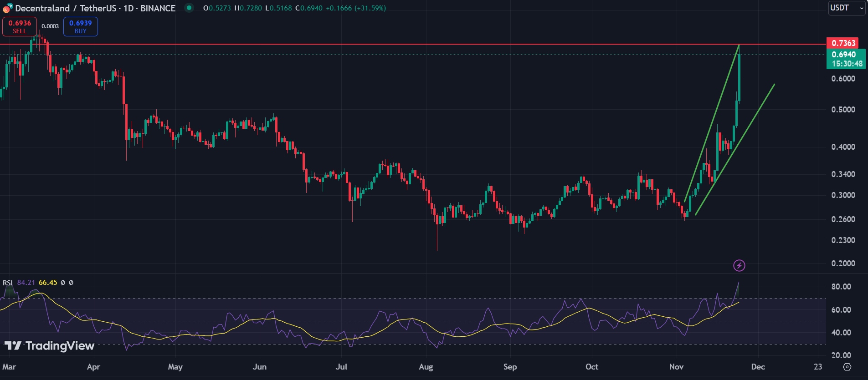Click 0.3000 on the price axis
The height and width of the screenshot is (380, 868).
[843, 195]
